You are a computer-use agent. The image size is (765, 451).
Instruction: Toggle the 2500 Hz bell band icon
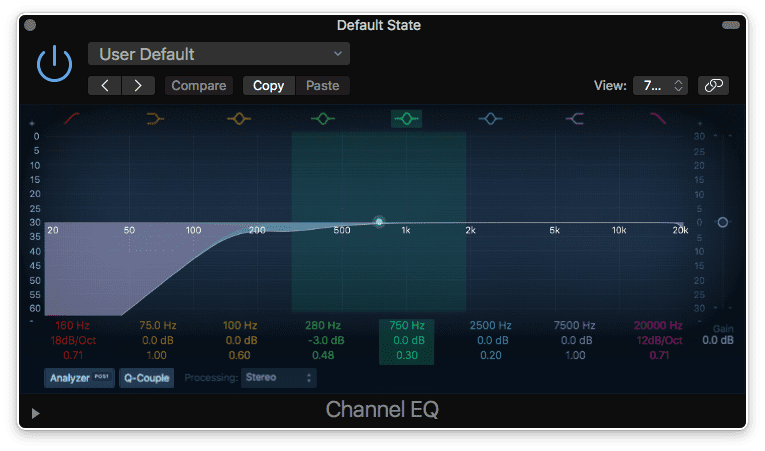(490, 118)
